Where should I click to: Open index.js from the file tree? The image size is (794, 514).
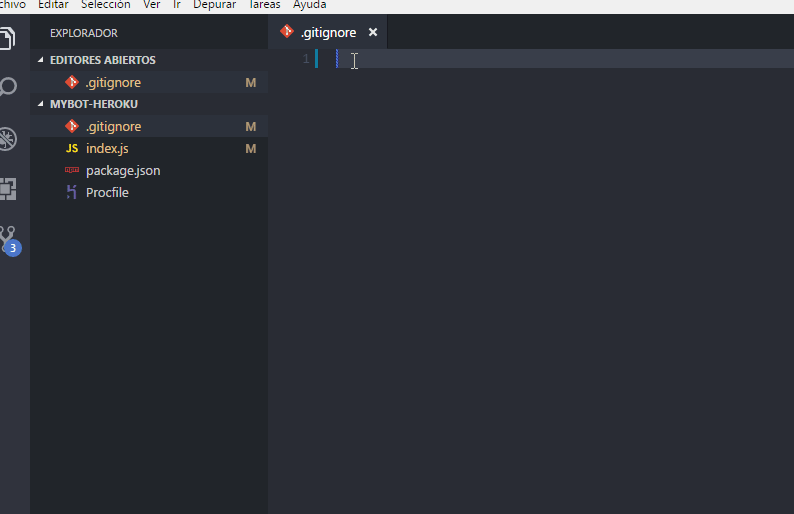point(149,148)
